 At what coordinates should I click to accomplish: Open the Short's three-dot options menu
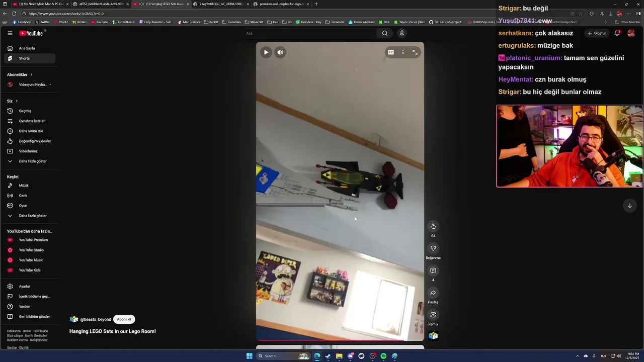click(x=403, y=52)
